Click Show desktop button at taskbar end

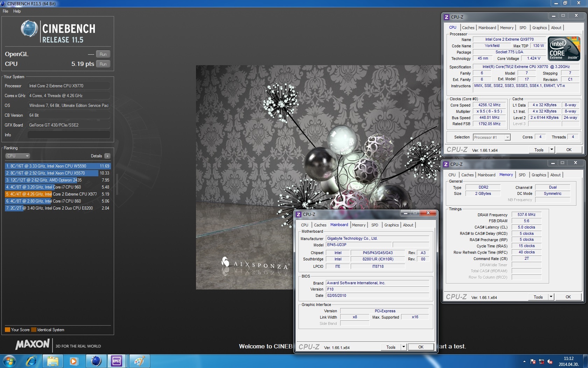tap(585, 361)
